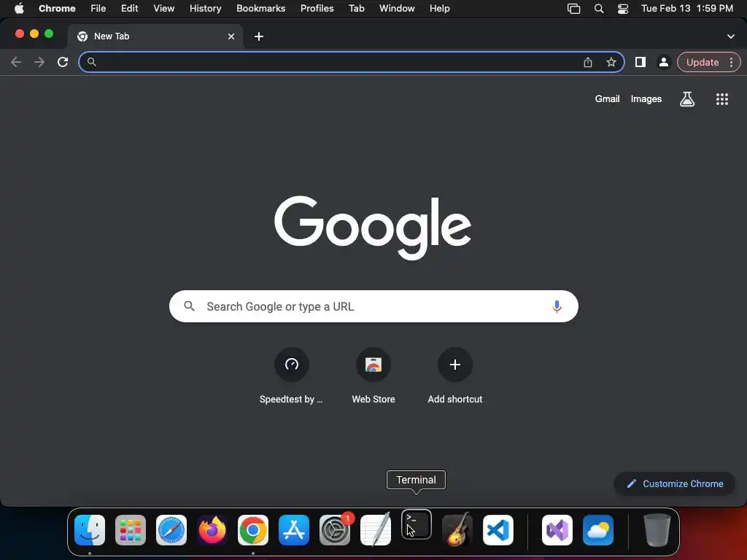Open the Chrome three-dot menu
The height and width of the screenshot is (560, 747).
[x=731, y=63]
